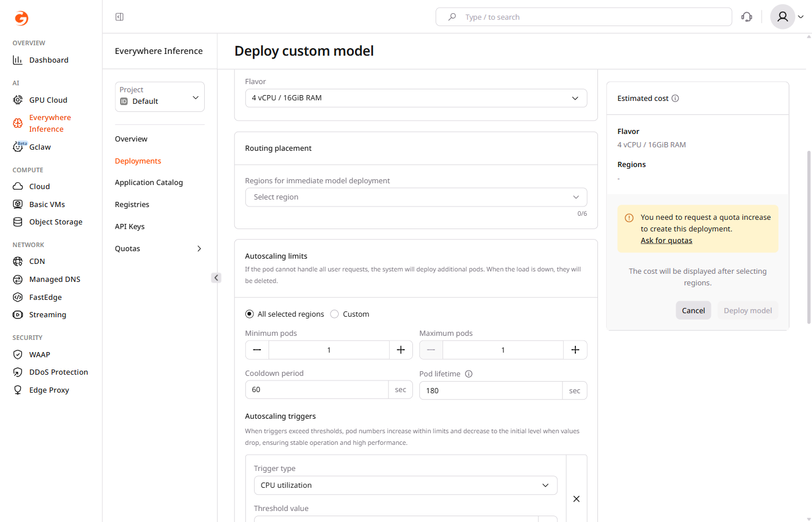Open the support headset icon
Viewport: 812px width, 522px height.
coord(747,17)
